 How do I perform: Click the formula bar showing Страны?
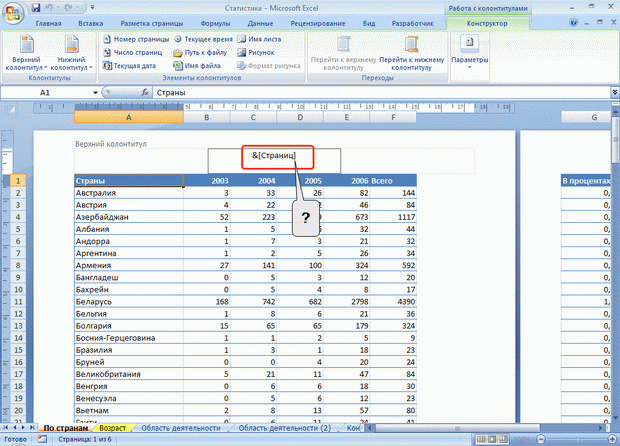click(381, 93)
